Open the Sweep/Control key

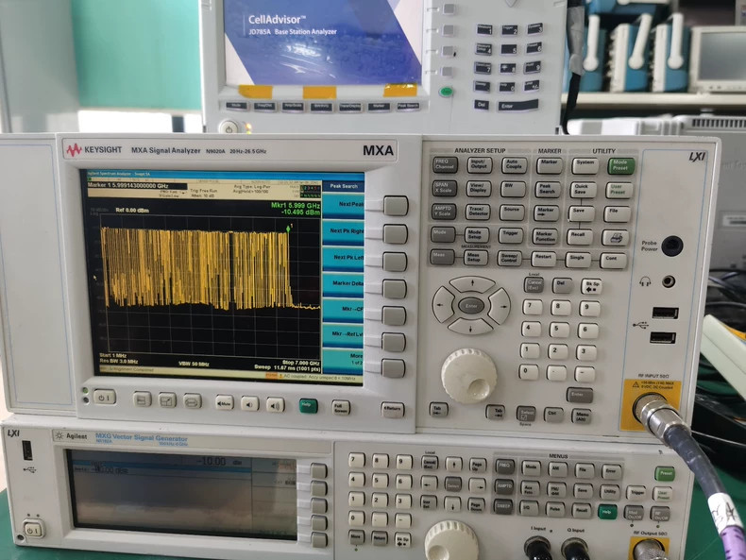[x=509, y=259]
